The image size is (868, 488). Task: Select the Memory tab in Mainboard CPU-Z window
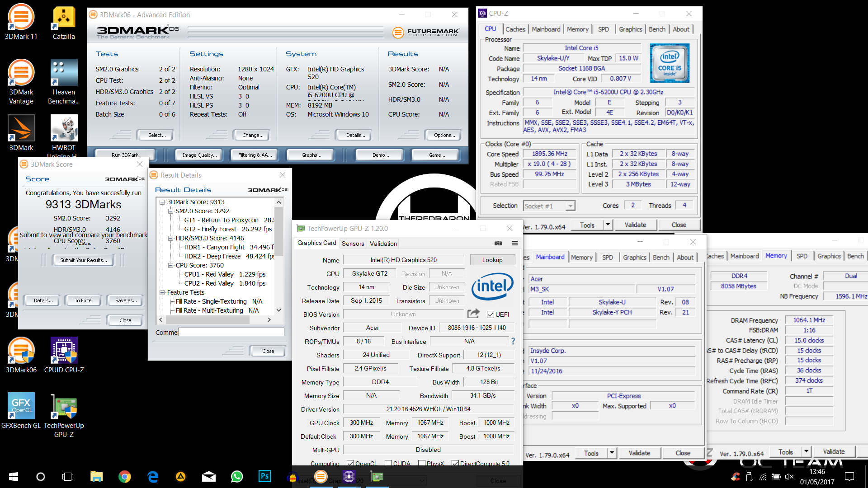point(581,257)
